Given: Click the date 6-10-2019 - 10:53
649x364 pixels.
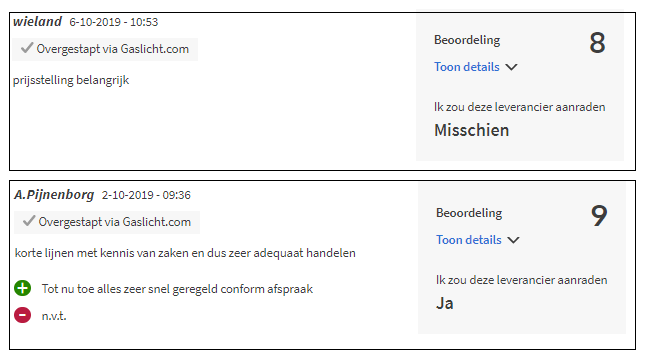Looking at the screenshot, I should pos(113,22).
